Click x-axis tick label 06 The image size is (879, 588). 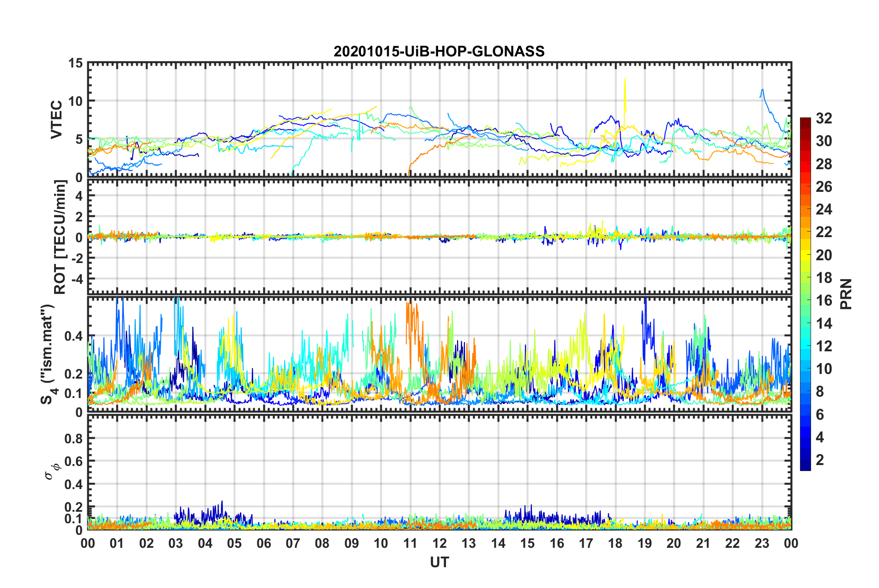[264, 543]
